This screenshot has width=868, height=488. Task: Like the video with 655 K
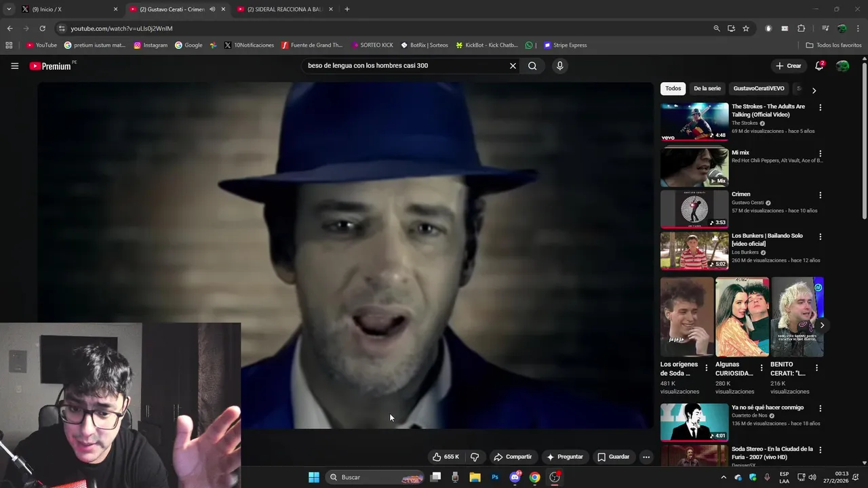point(446,457)
